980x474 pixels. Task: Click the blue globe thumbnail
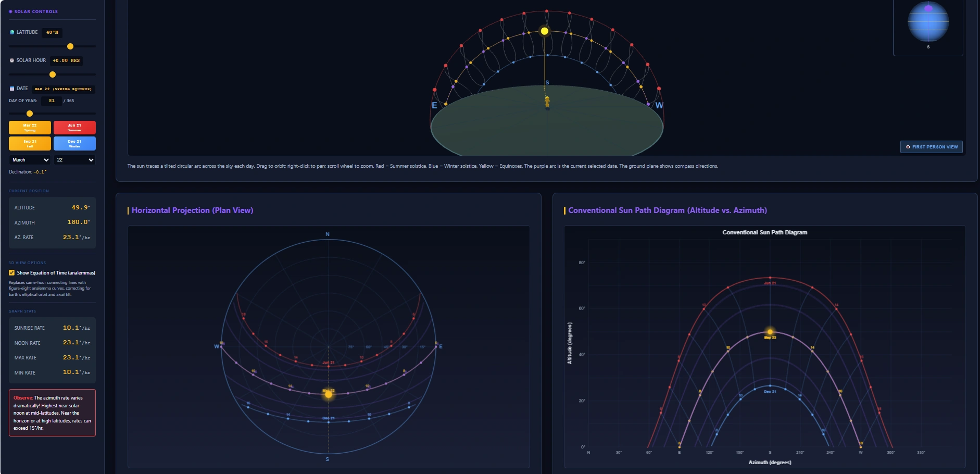928,22
